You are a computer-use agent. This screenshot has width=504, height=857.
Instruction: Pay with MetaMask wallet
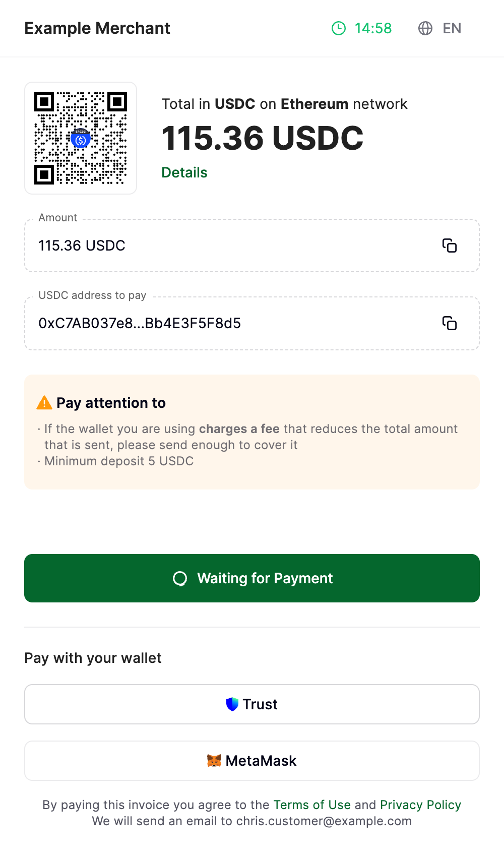[x=252, y=761]
